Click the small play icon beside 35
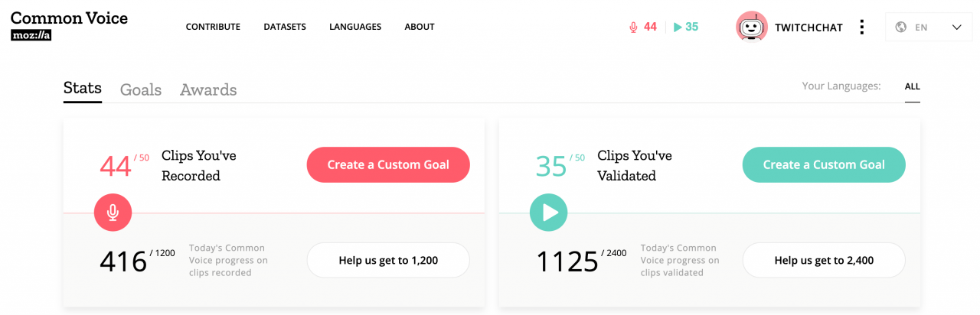The width and height of the screenshot is (980, 315). (x=678, y=27)
